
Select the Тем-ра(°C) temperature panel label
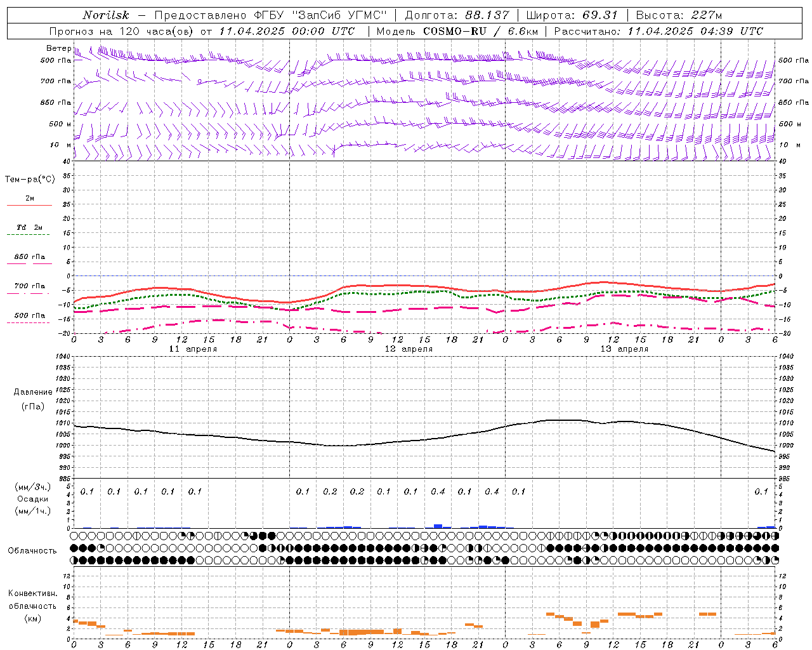coord(30,180)
